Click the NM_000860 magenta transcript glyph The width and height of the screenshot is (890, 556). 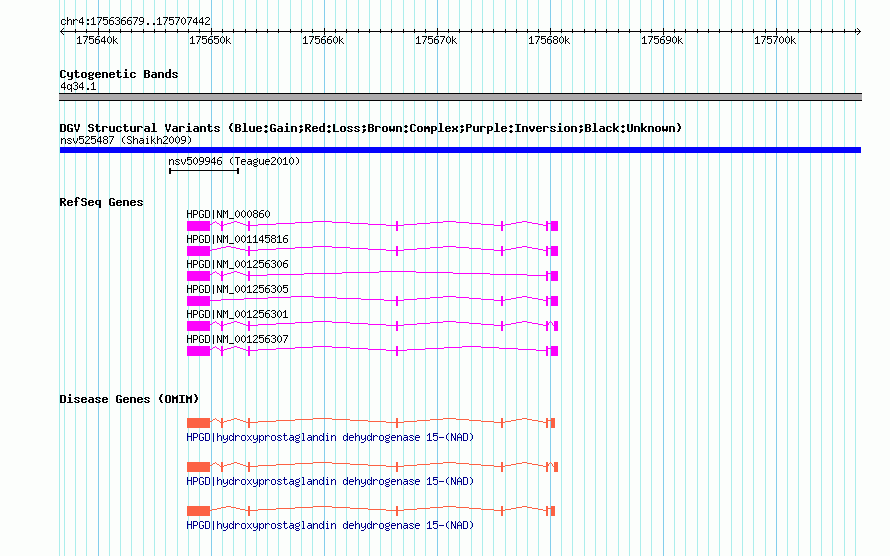[372, 226]
